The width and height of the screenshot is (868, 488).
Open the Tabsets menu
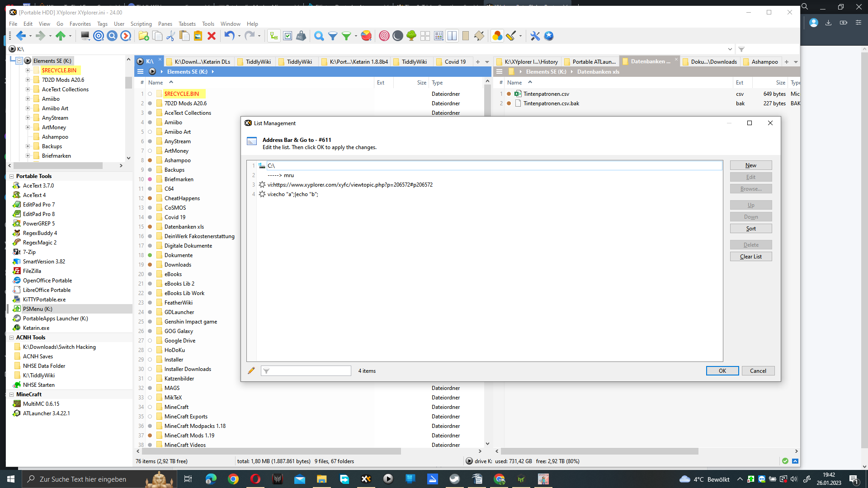pos(187,24)
